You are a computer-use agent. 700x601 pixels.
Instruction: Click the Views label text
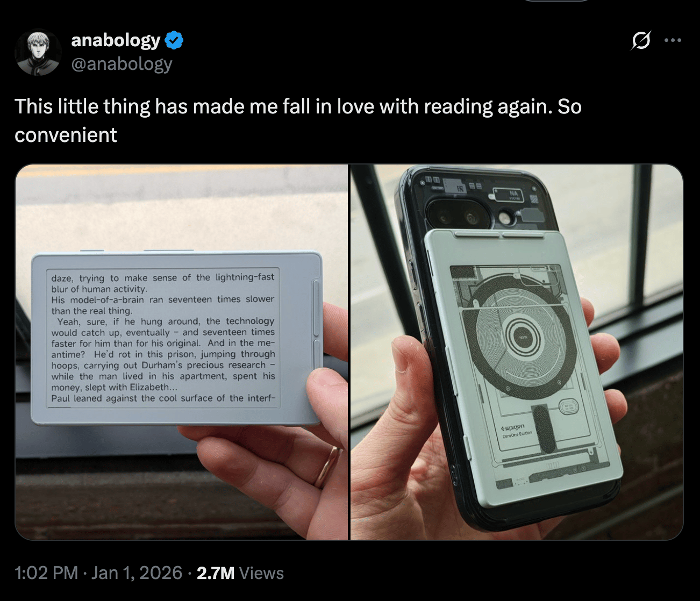click(261, 573)
